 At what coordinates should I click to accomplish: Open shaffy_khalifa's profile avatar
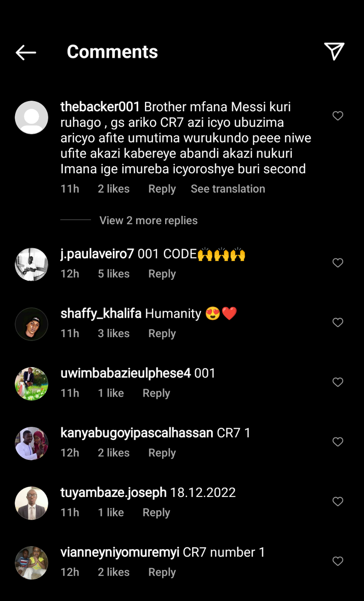click(32, 324)
